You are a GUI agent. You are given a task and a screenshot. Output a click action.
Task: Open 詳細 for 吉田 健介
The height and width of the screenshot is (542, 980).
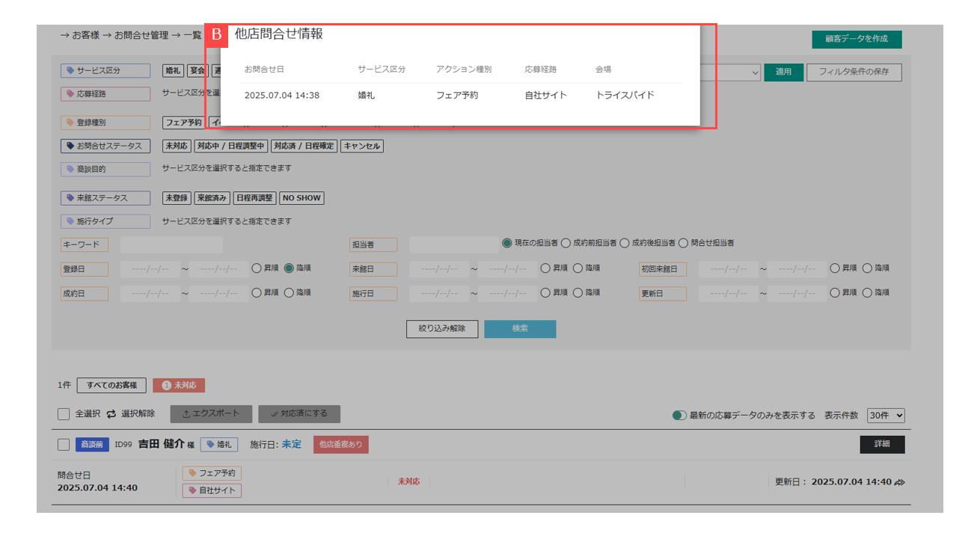click(882, 445)
